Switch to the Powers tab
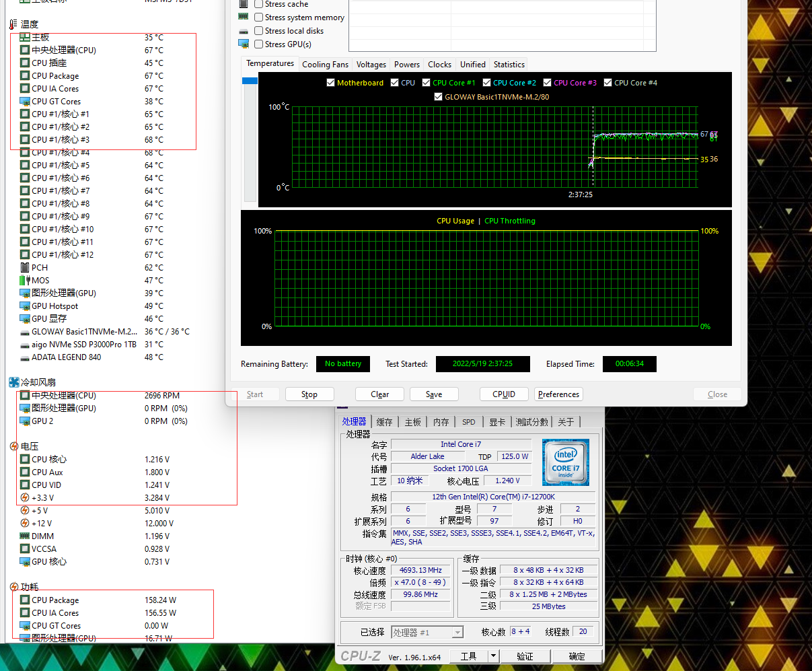 407,65
